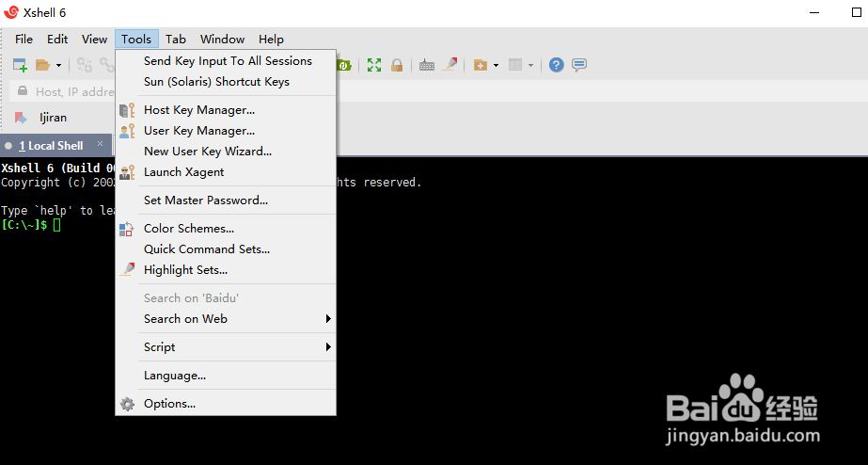Toggle the full screen icon
This screenshot has width=868, height=465.
[x=374, y=65]
